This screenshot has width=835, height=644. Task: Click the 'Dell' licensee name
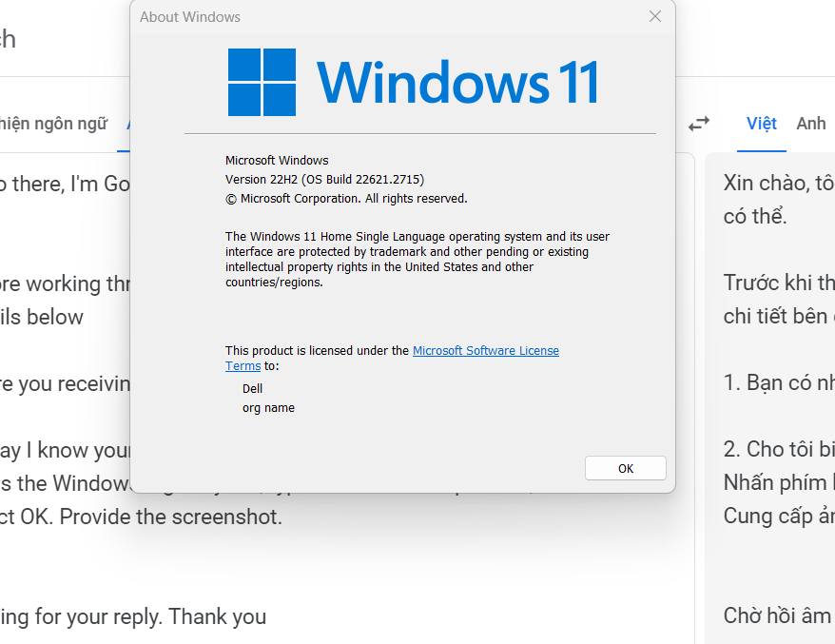(x=252, y=389)
